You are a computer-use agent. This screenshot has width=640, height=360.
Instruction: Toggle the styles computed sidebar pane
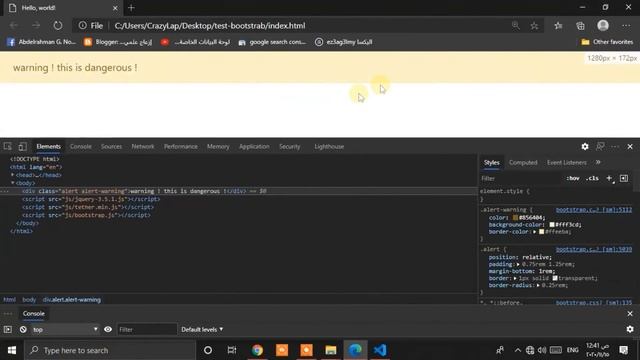[624, 178]
